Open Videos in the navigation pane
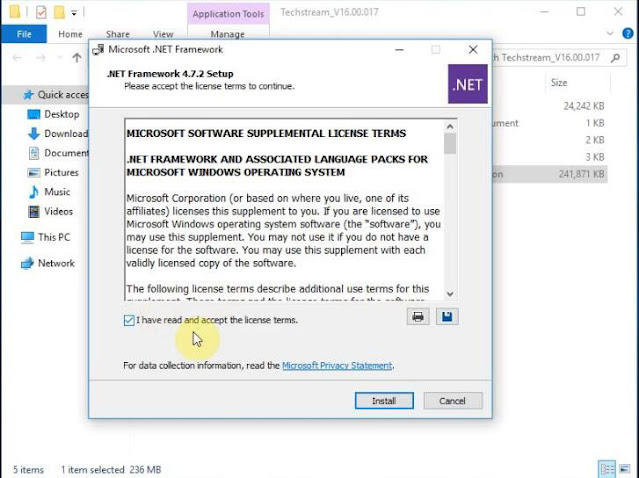This screenshot has height=478, width=639. tap(50, 211)
